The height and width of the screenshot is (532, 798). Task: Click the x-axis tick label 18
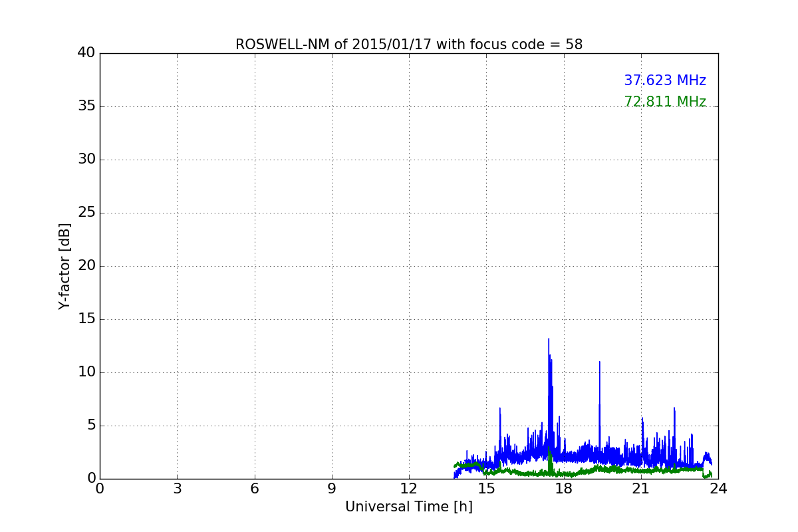[x=564, y=489]
